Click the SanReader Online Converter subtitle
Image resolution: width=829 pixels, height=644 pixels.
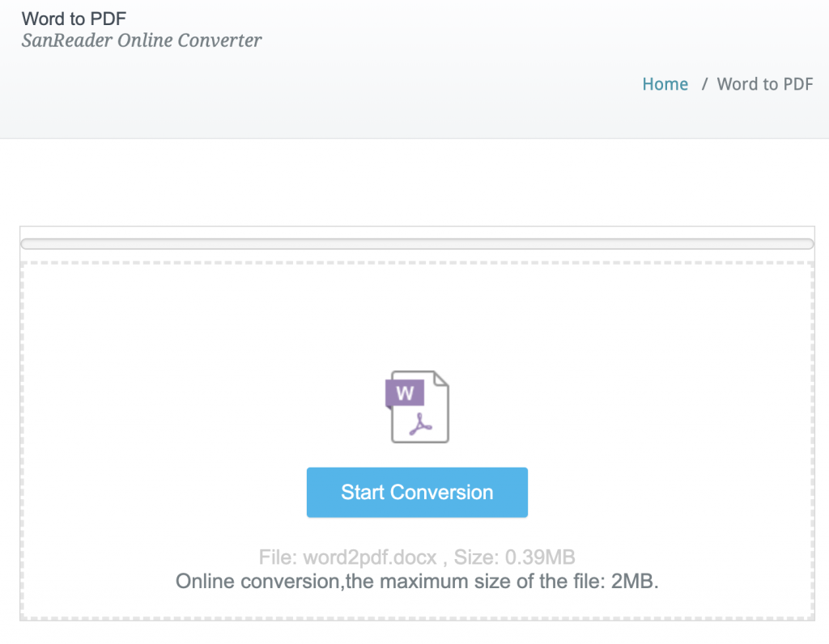pyautogui.click(x=142, y=40)
